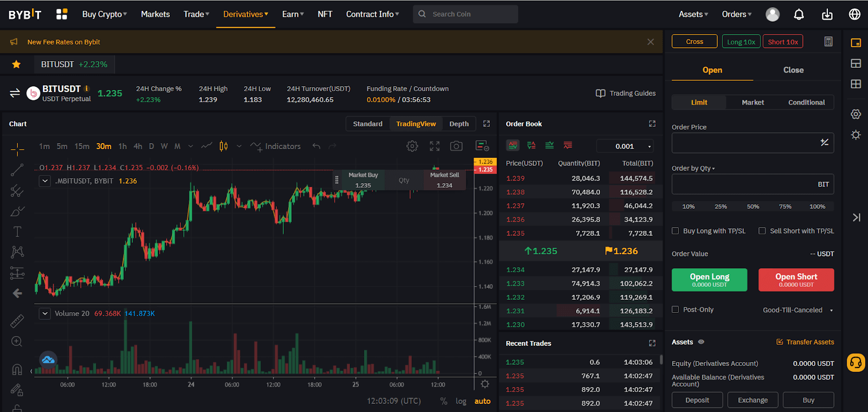
Task: Collapse the Volume indicator legend
Action: (x=45, y=313)
